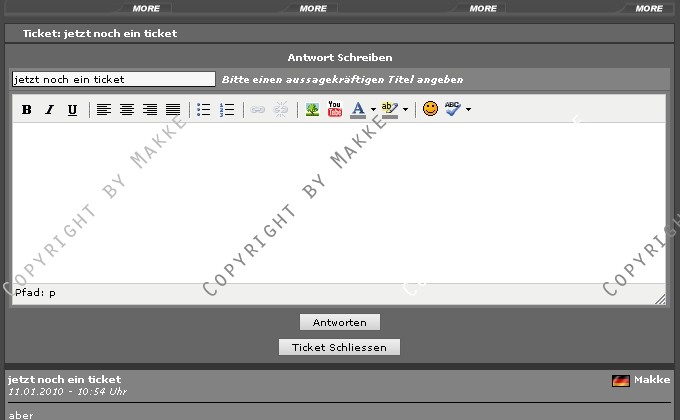Click the ticket title input field
The height and width of the screenshot is (420, 680).
click(x=113, y=79)
